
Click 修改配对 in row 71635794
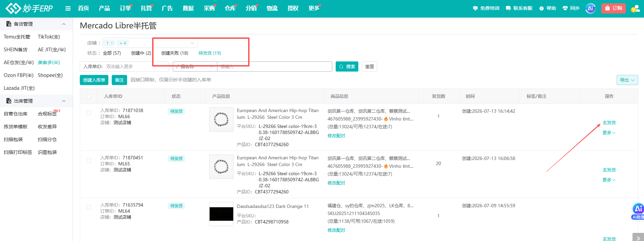click(336, 230)
